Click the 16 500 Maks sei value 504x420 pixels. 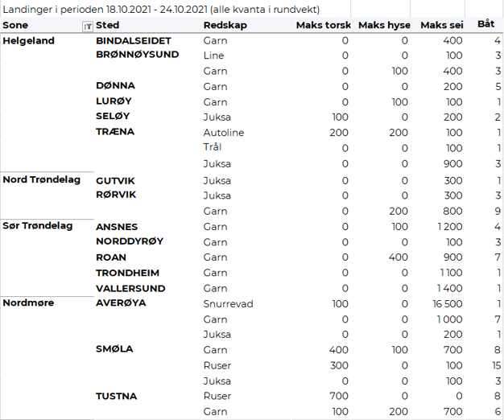(447, 304)
